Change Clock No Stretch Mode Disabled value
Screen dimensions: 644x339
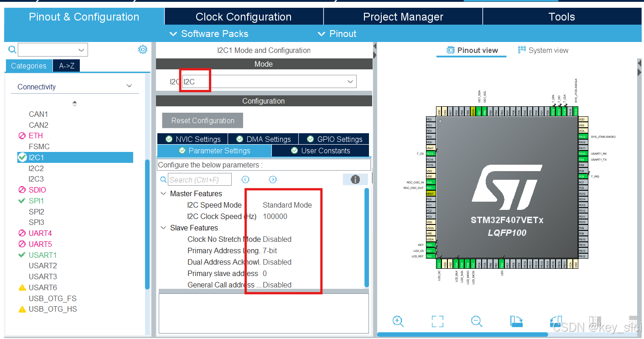277,239
